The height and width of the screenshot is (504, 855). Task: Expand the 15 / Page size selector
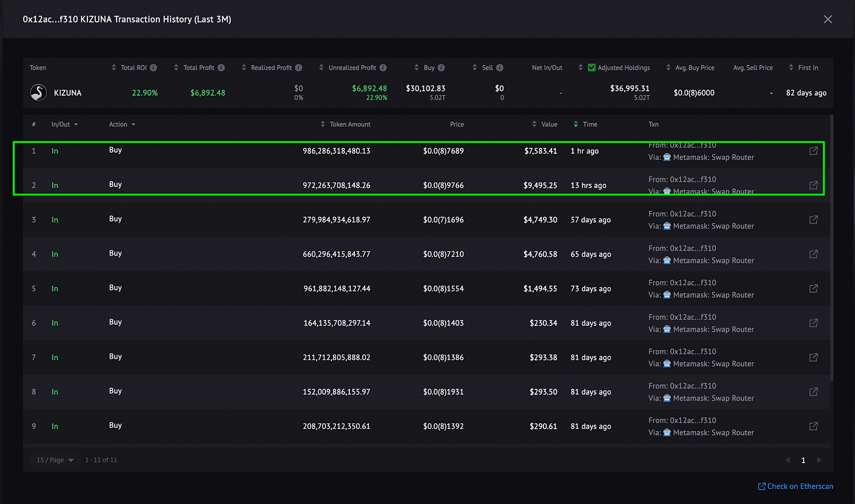click(55, 460)
